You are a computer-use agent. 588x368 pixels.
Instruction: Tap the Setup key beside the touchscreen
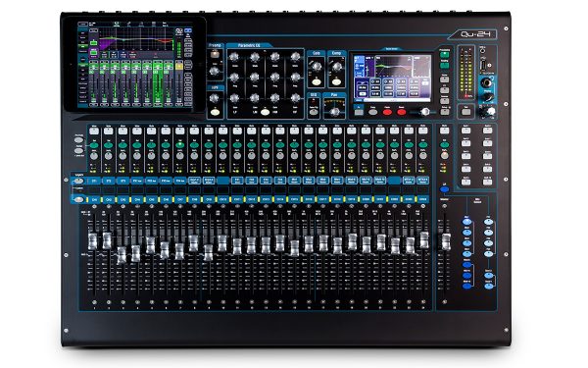click(x=444, y=112)
